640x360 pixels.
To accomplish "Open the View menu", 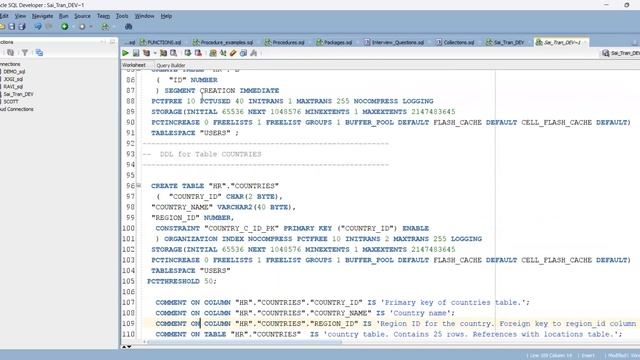I will click(20, 16).
